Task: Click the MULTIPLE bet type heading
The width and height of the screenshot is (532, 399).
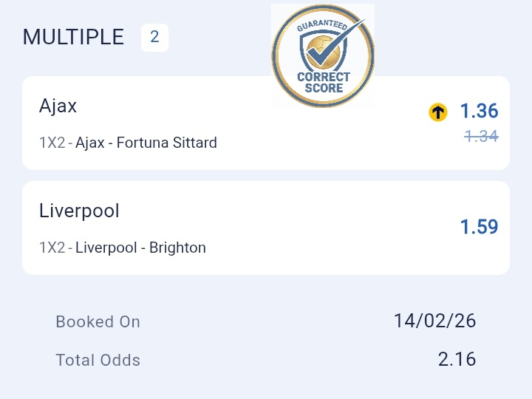Action: (73, 37)
